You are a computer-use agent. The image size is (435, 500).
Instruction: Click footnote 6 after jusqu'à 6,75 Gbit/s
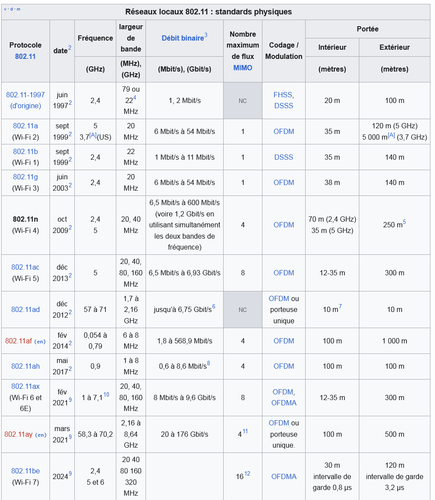coord(214,306)
